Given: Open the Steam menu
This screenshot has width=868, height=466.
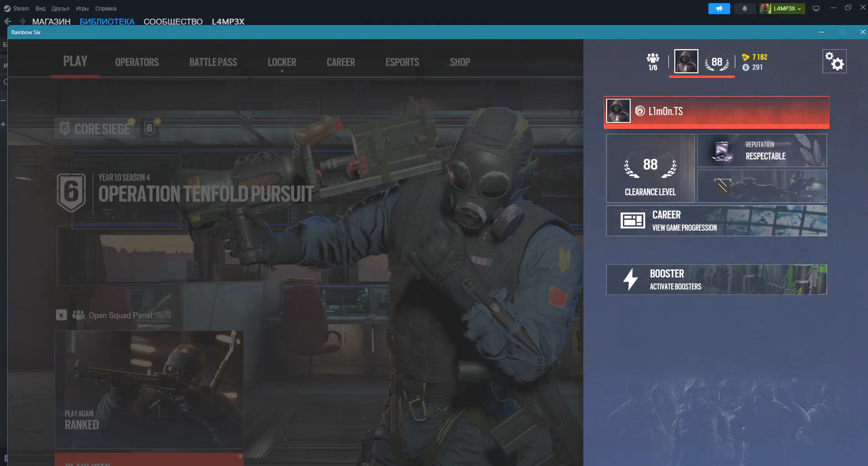Looking at the screenshot, I should 17,9.
